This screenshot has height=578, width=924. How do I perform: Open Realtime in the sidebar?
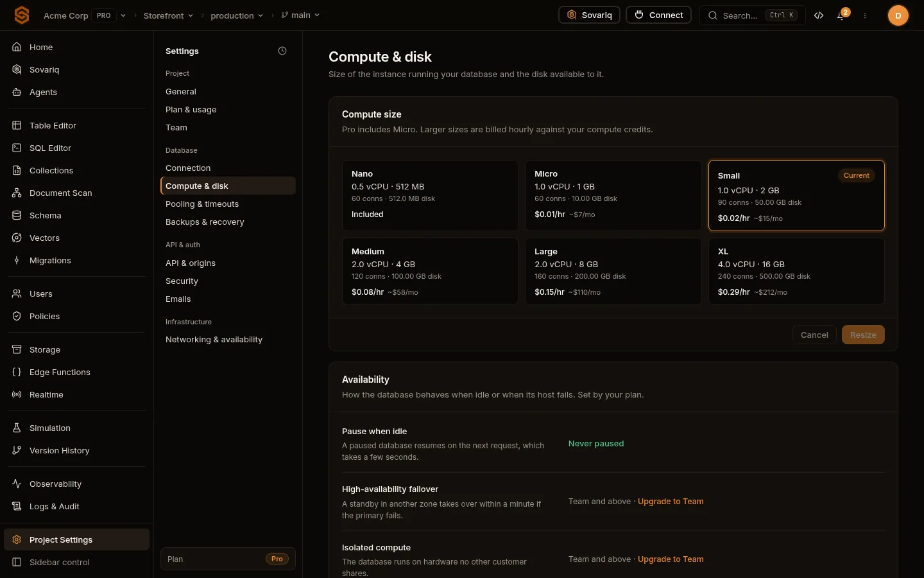pos(77,394)
